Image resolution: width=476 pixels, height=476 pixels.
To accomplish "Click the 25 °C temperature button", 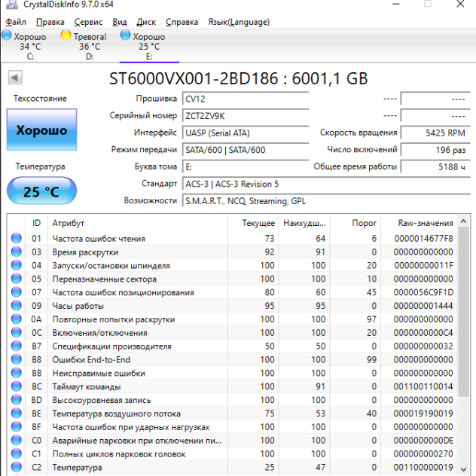I will 41,192.
